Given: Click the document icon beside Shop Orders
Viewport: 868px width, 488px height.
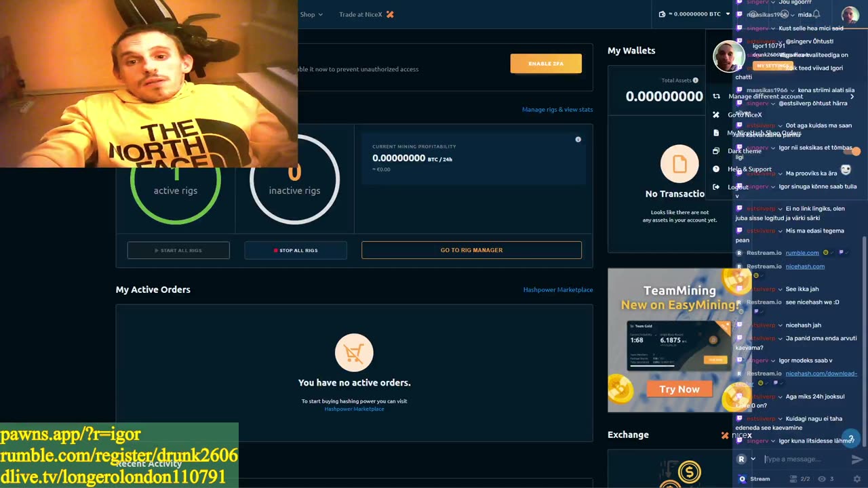Looking at the screenshot, I should [716, 133].
